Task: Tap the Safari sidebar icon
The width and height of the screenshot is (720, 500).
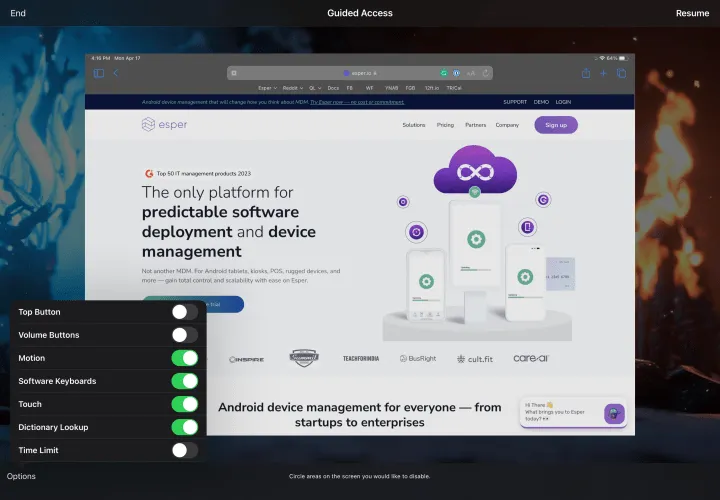Action: click(x=99, y=73)
